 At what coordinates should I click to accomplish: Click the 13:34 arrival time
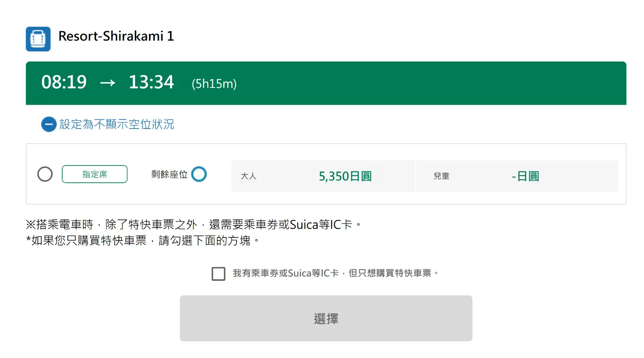pyautogui.click(x=151, y=82)
